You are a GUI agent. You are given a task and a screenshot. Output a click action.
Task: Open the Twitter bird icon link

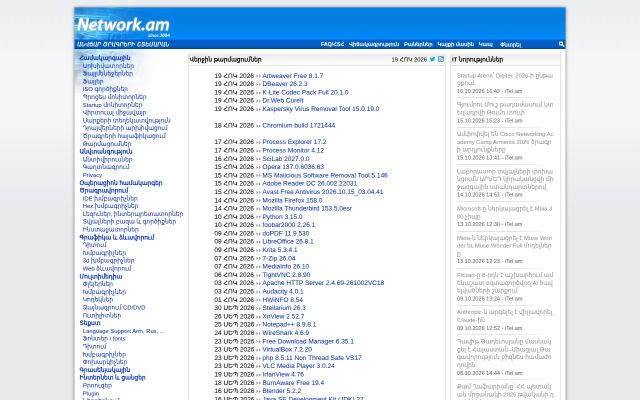click(x=432, y=59)
